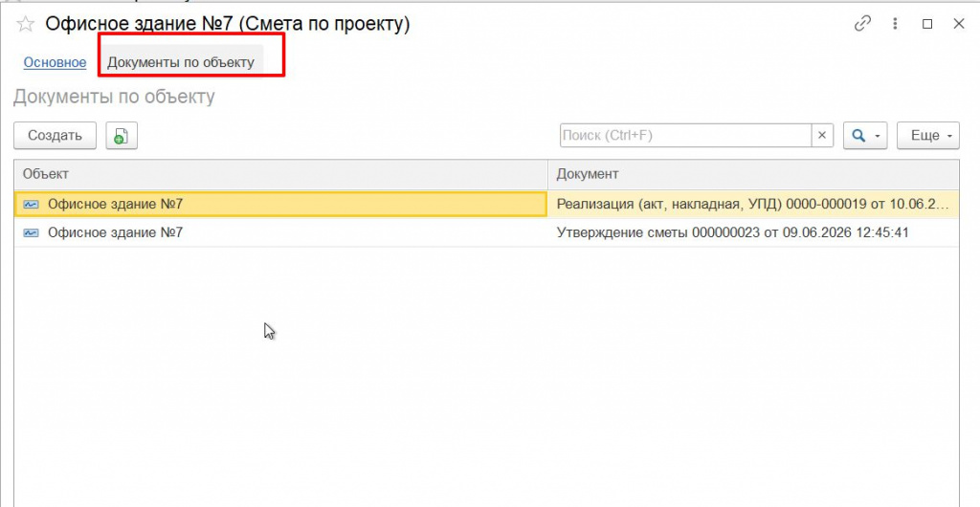Open magnifier search options dropdown

click(x=865, y=136)
